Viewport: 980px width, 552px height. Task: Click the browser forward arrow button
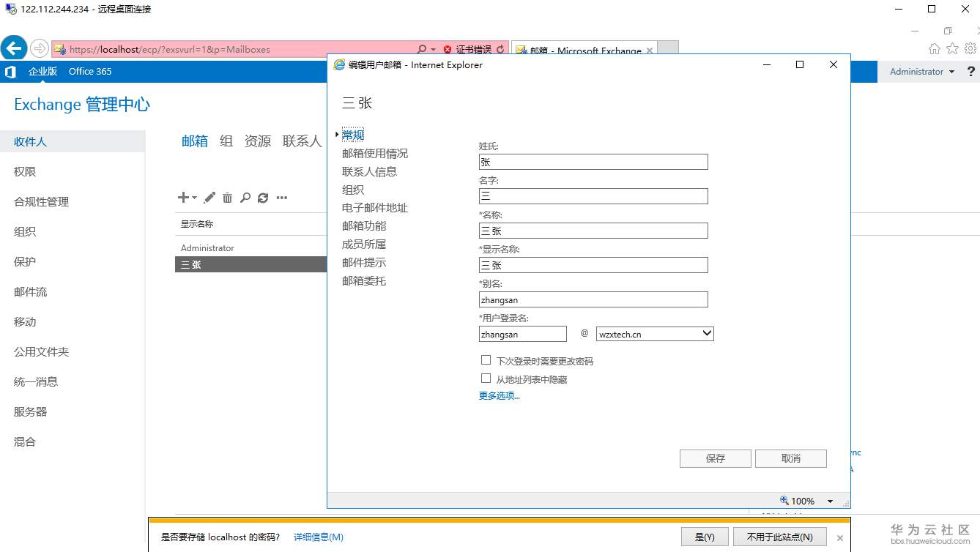click(40, 48)
